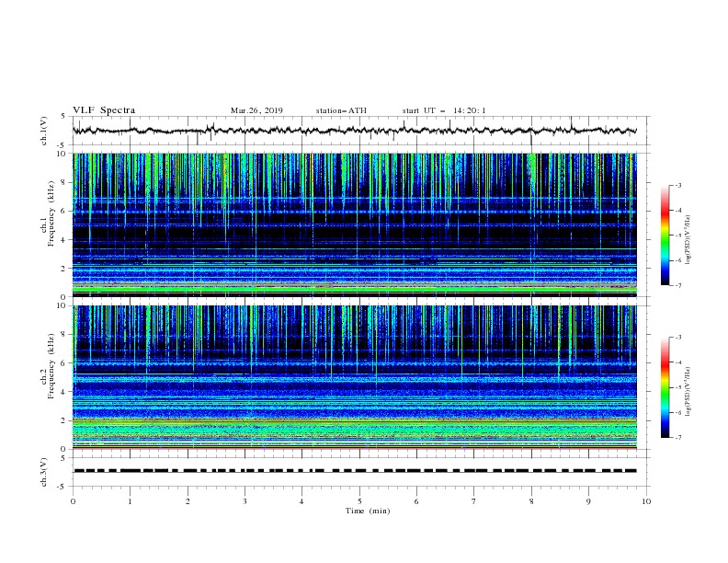Click the "7" tick on the Time axis
Viewport: 728px width, 563px height.
point(474,501)
